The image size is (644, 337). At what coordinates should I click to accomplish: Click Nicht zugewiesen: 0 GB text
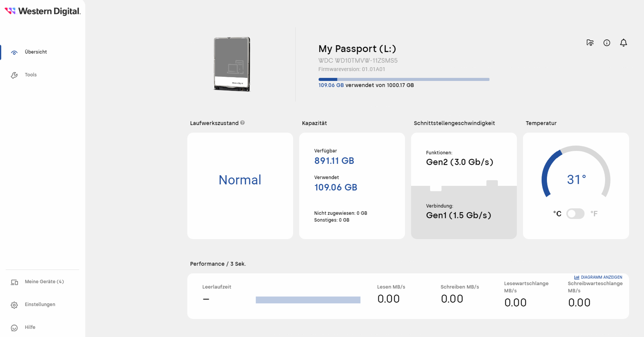[x=341, y=213]
